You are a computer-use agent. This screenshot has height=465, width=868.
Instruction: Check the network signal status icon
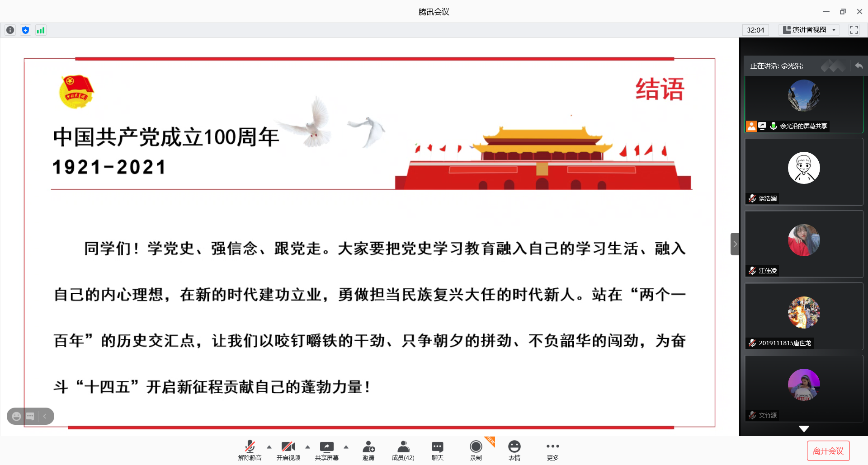pos(41,30)
